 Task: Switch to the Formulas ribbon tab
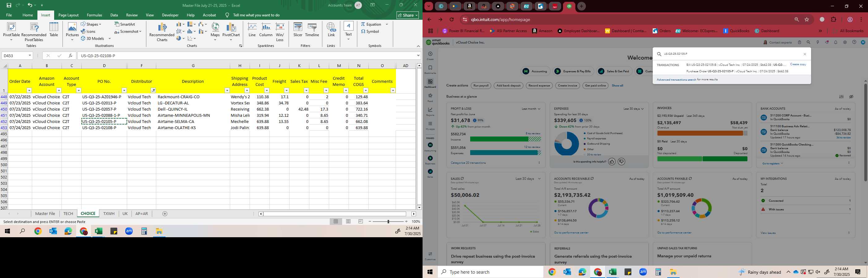94,15
